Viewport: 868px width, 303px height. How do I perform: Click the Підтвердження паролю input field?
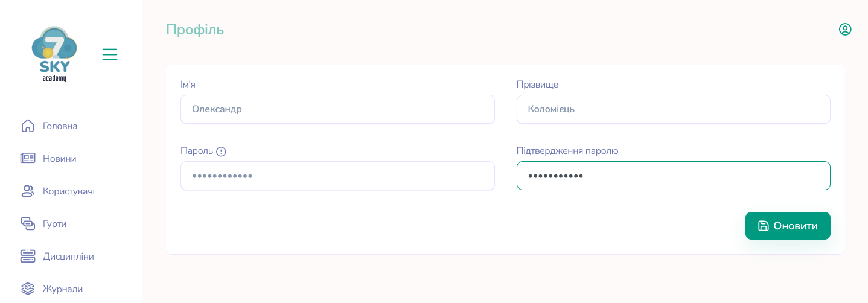coord(674,176)
